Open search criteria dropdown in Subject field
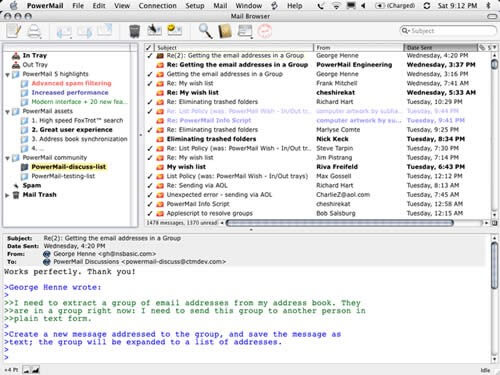This screenshot has width=500, height=375. click(405, 31)
